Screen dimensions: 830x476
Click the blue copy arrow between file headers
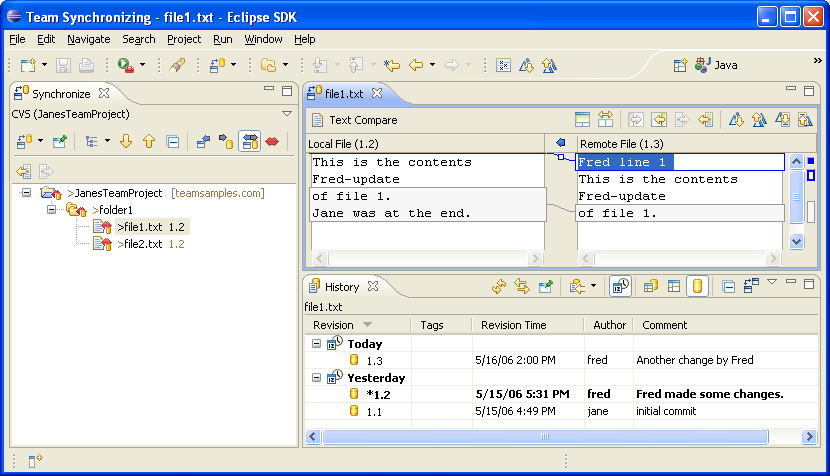(x=561, y=142)
